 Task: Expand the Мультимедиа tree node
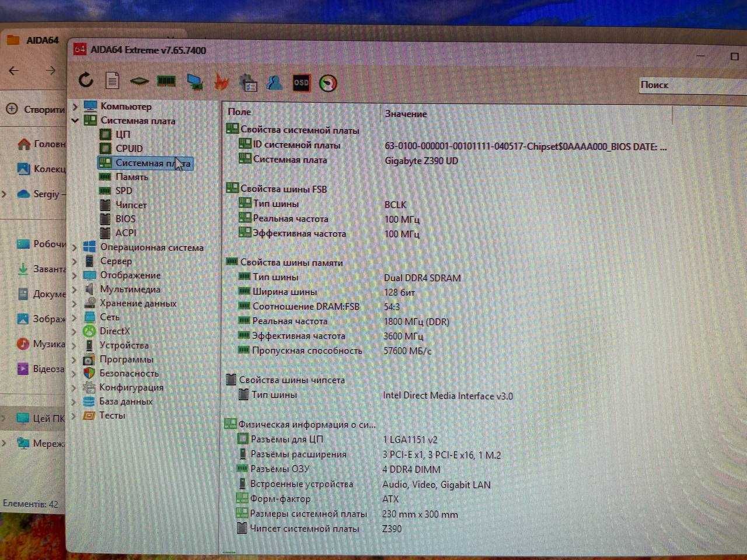coord(74,289)
